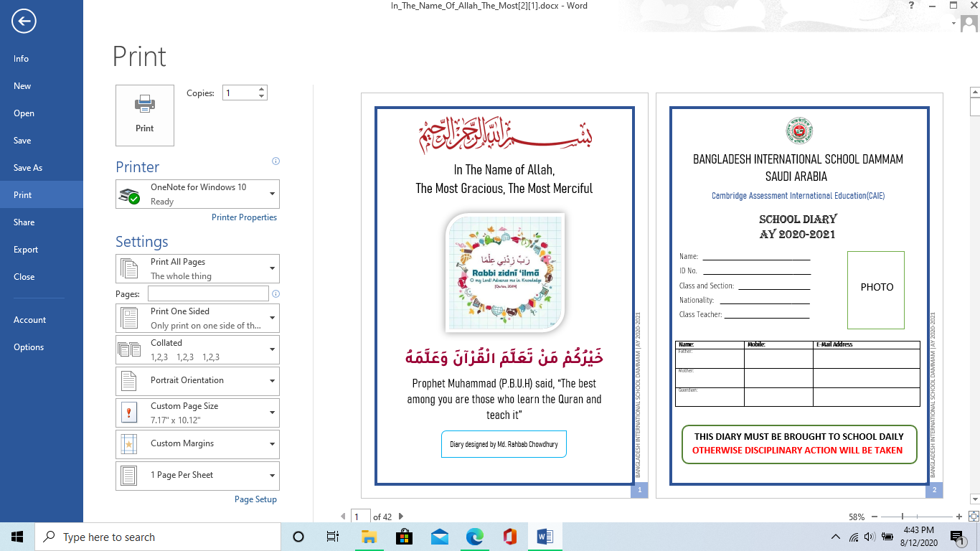Click the user account avatar icon
980x551 pixels.
coord(969,24)
